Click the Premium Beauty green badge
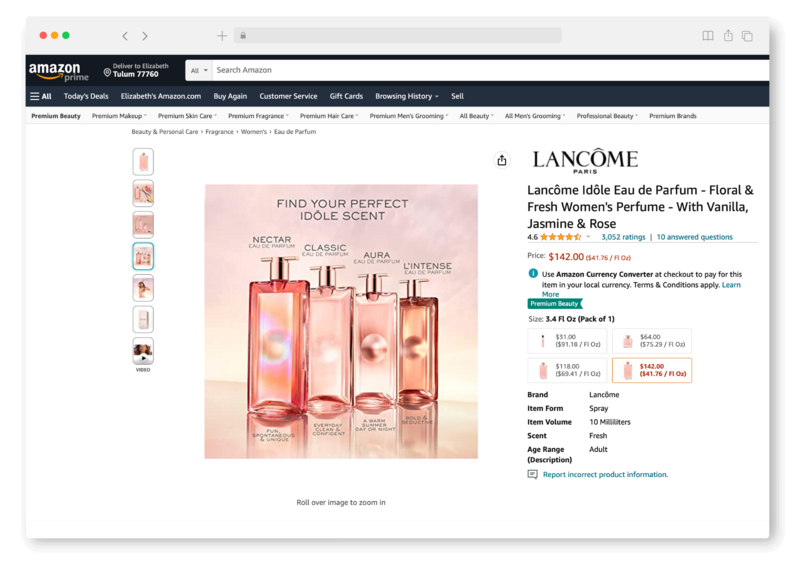Image resolution: width=800 pixels, height=569 pixels. pyautogui.click(x=555, y=304)
